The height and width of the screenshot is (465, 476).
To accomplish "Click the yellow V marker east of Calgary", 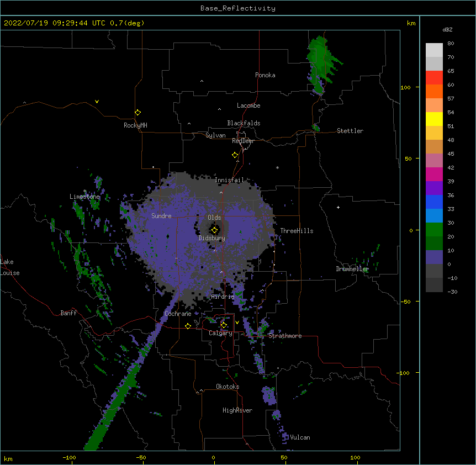I will [237, 323].
